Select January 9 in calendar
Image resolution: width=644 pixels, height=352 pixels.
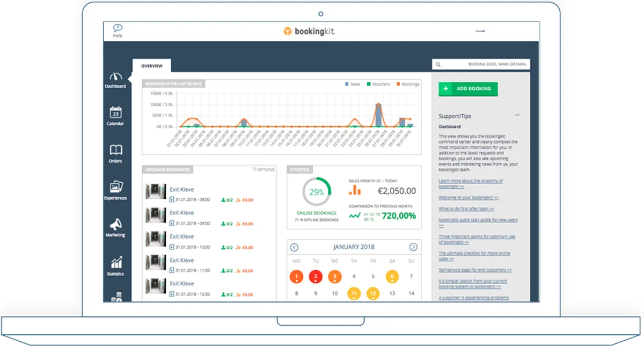point(316,294)
